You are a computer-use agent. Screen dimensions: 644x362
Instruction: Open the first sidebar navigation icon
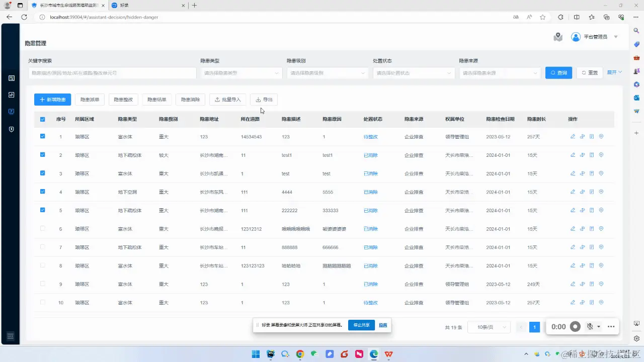tap(12, 78)
